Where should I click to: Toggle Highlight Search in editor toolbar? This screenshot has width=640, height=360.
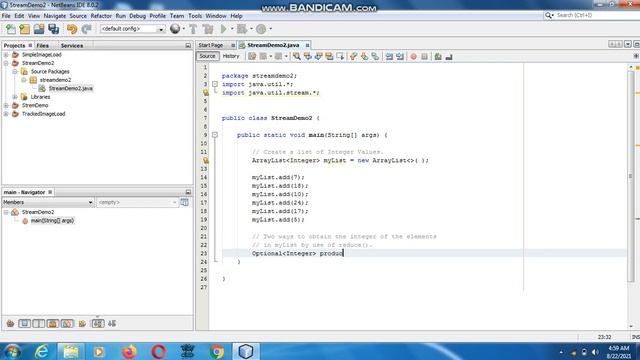(x=329, y=56)
